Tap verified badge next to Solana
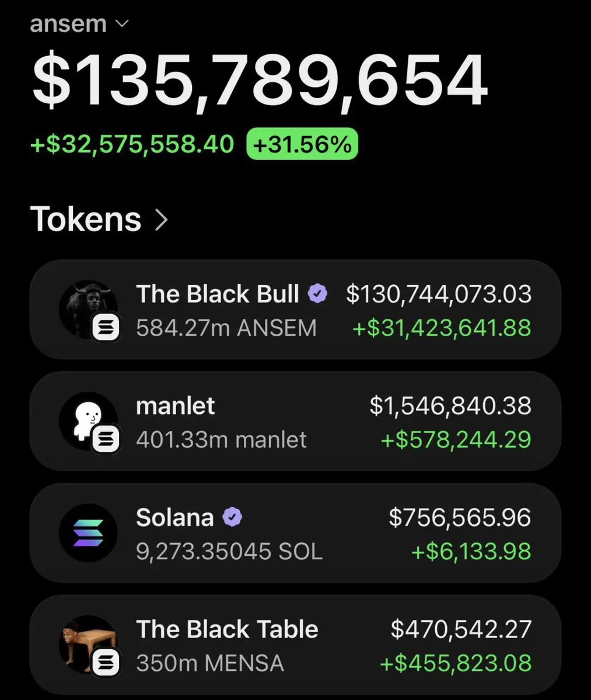 pos(232,517)
